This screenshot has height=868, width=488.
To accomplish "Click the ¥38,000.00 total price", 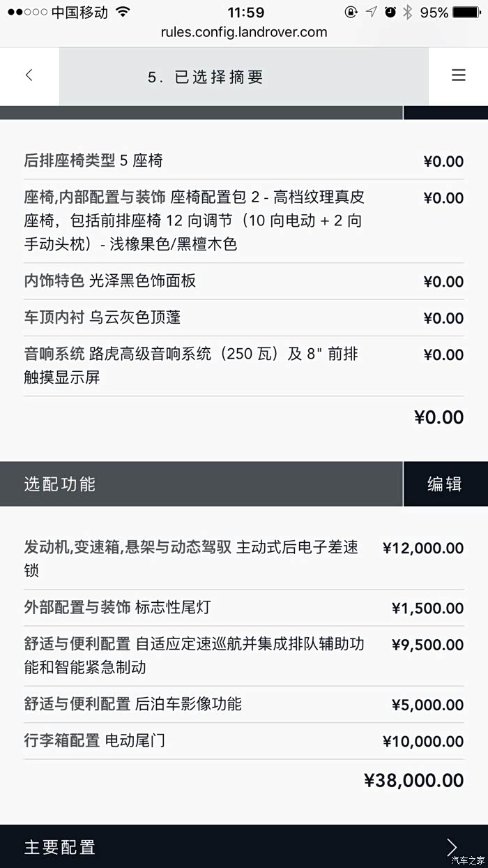I will (413, 780).
